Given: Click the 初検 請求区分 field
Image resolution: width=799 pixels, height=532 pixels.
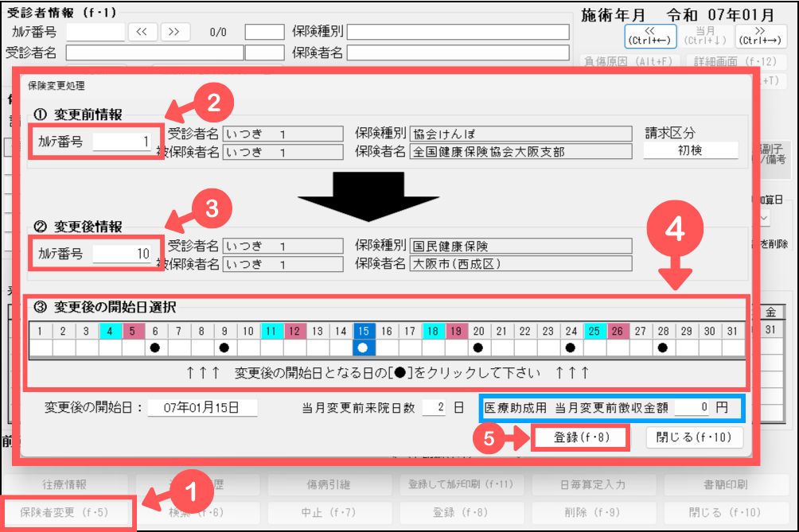Looking at the screenshot, I should click(692, 150).
